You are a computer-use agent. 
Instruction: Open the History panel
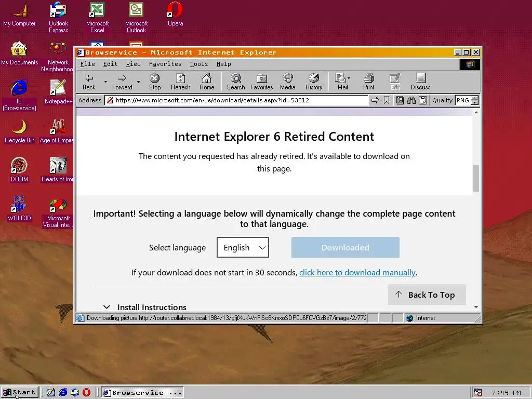click(x=314, y=82)
